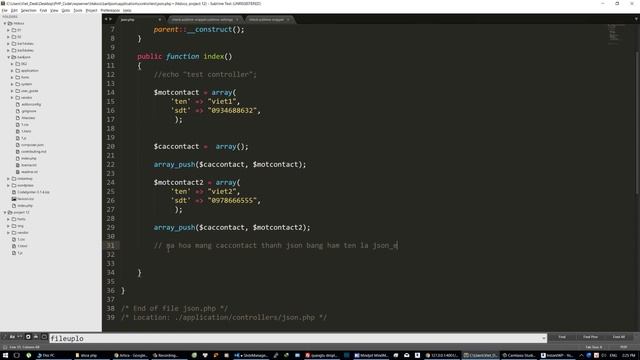Click the array_push line with $motcontact2
640x360 pixels.
[232, 227]
